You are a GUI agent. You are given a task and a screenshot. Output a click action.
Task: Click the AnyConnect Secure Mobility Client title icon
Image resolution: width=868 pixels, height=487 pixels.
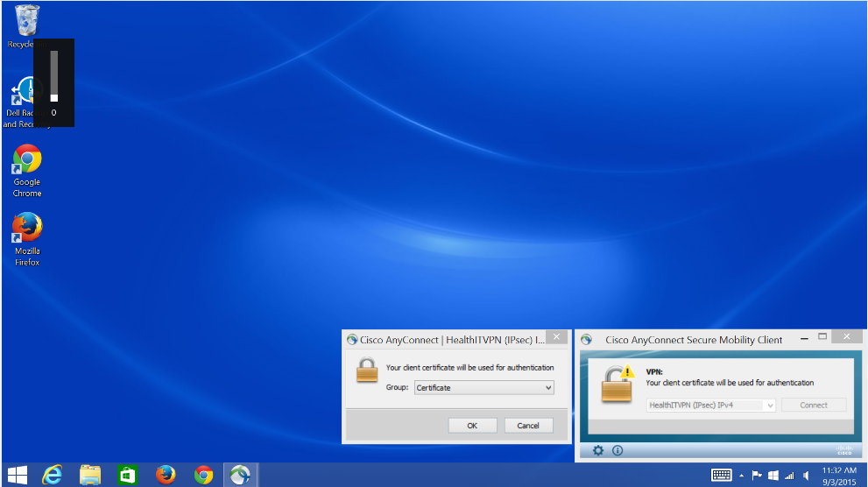click(586, 340)
